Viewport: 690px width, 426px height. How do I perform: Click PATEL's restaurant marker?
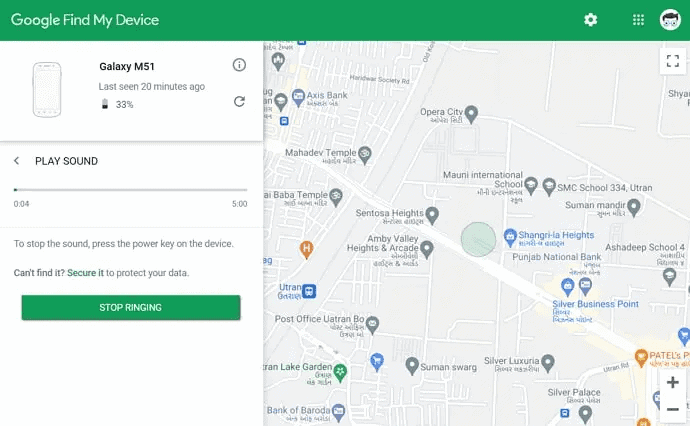641,358
